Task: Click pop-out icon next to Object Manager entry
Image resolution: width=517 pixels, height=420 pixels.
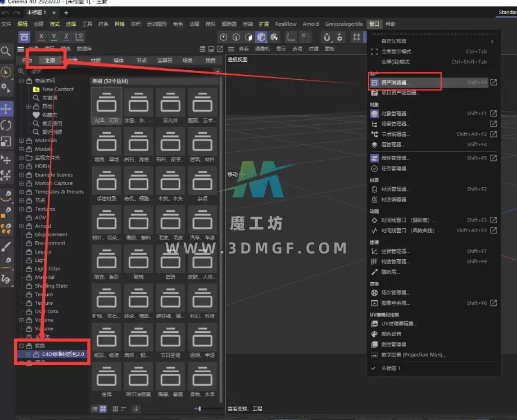Action: (x=493, y=114)
